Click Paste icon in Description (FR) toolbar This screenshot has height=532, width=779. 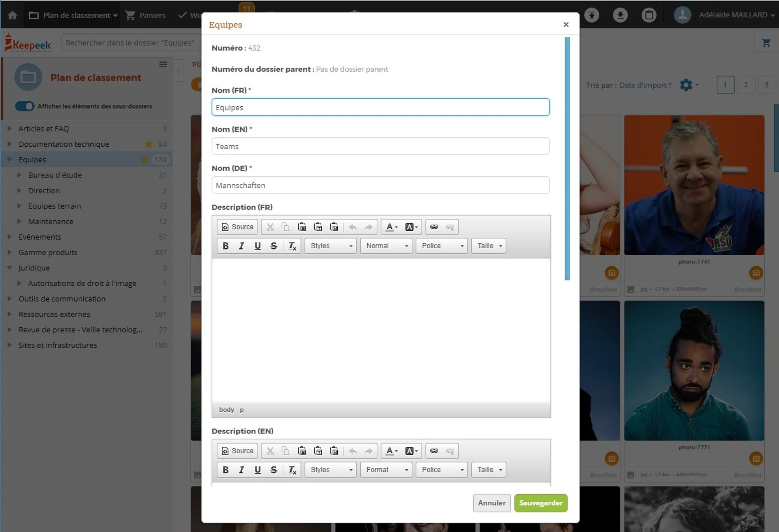pyautogui.click(x=302, y=227)
